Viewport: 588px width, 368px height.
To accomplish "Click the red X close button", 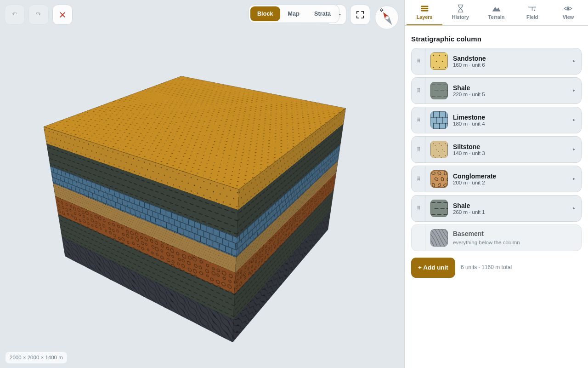I will pos(62,15).
